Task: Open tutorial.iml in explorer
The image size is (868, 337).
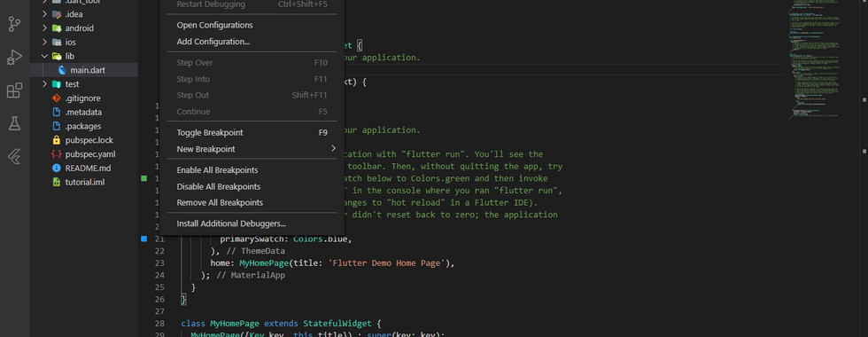Action: [84, 182]
